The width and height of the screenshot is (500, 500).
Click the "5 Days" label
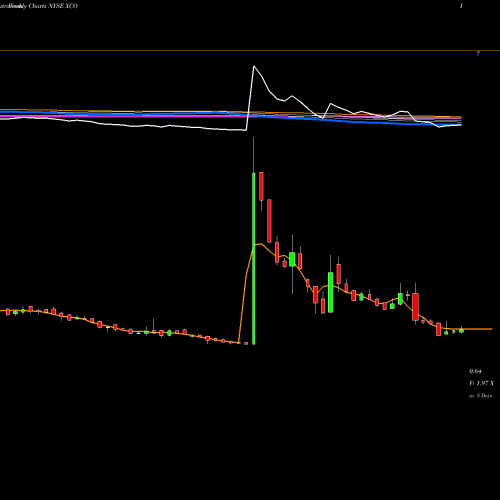(484, 396)
